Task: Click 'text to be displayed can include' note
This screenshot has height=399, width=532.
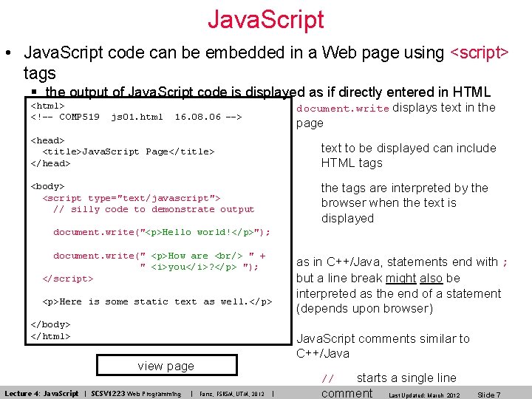Action: tap(409, 149)
